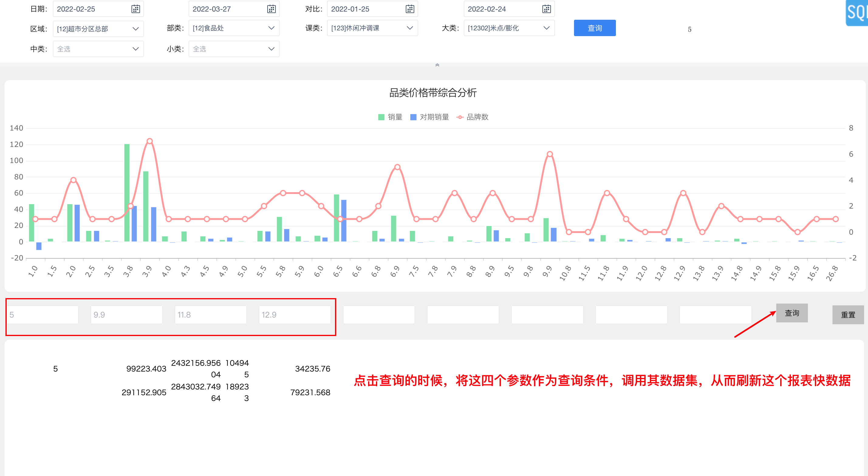Click the tall green bar at 3.8
This screenshot has height=476, width=868.
click(x=127, y=193)
